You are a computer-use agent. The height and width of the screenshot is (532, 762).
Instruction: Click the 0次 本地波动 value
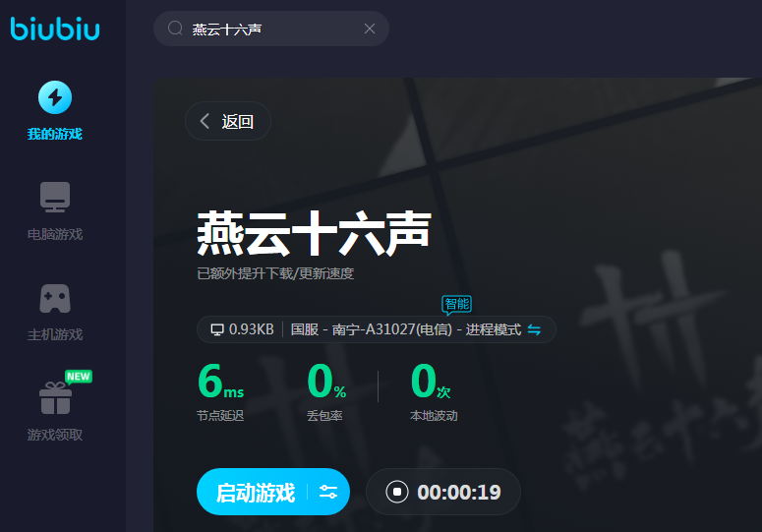431,382
